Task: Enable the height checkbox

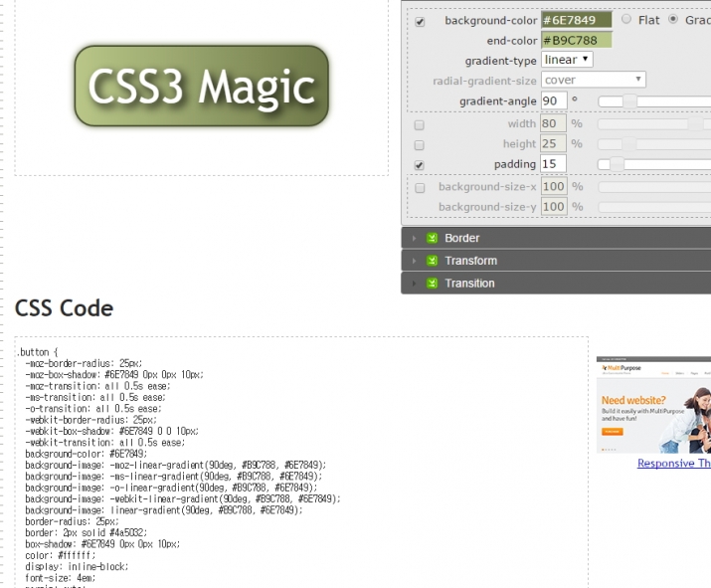Action: pos(420,145)
